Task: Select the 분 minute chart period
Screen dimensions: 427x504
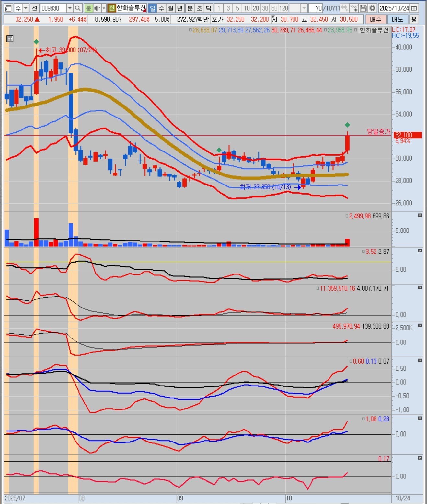Action: coord(190,8)
